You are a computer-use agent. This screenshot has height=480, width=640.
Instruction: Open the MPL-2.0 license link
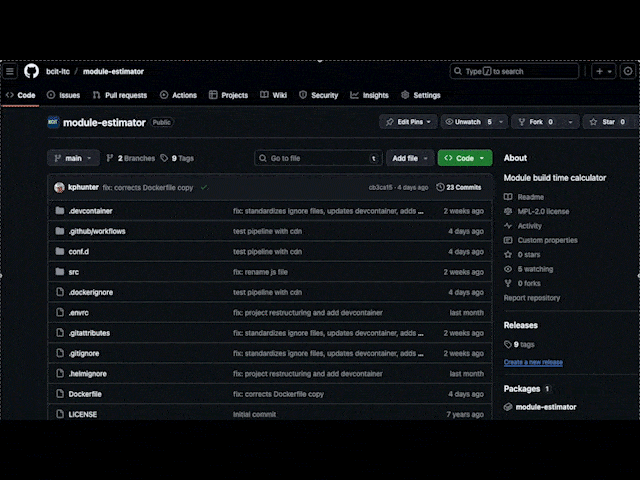[543, 211]
